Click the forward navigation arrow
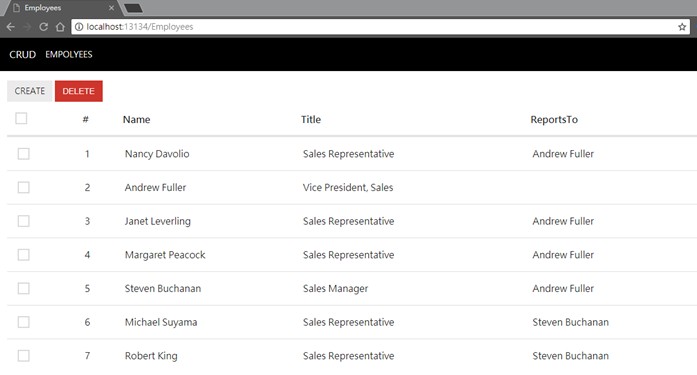This screenshot has width=697, height=375. point(27,27)
